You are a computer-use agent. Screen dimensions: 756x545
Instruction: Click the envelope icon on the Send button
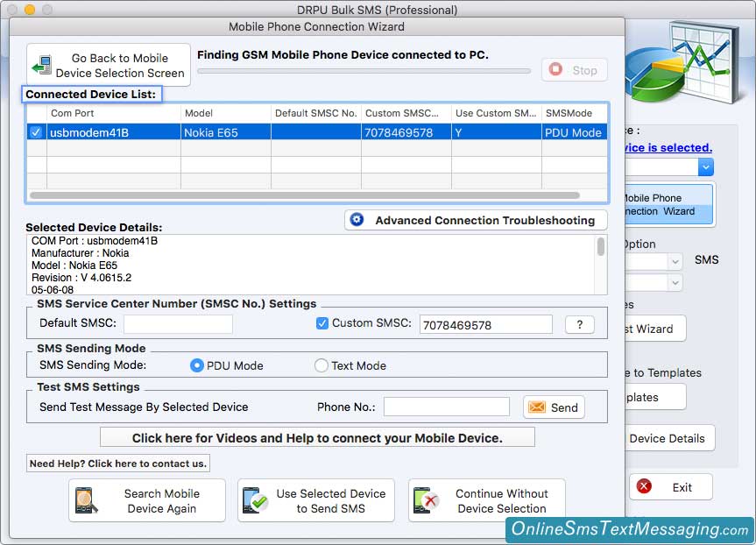(537, 407)
